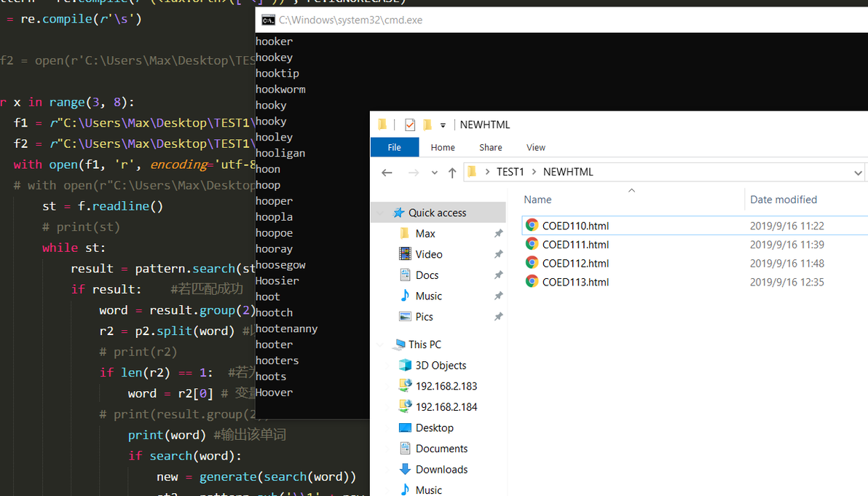This screenshot has width=868, height=496.
Task: Click the Video folder icon in Quick access
Action: 405,254
